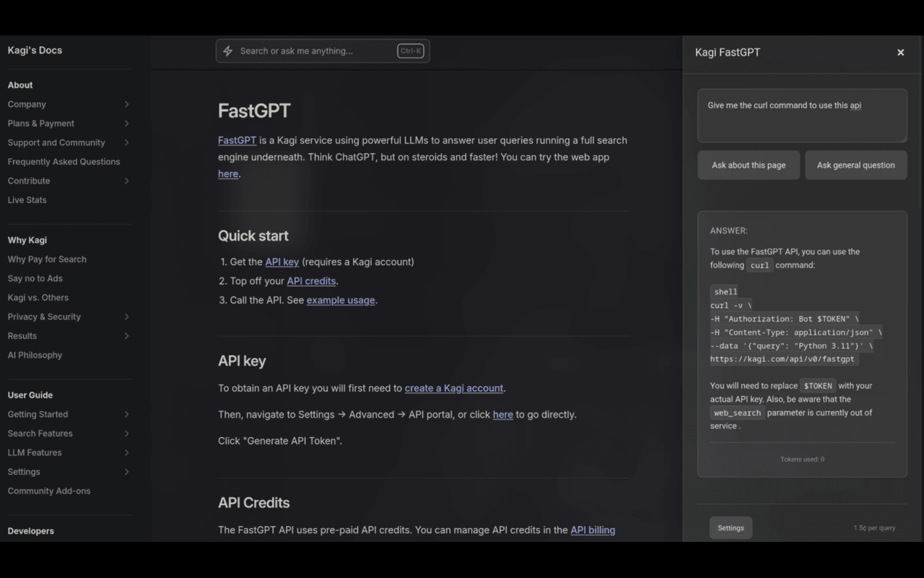Follow the API key link
The image size is (924, 578).
tap(282, 262)
